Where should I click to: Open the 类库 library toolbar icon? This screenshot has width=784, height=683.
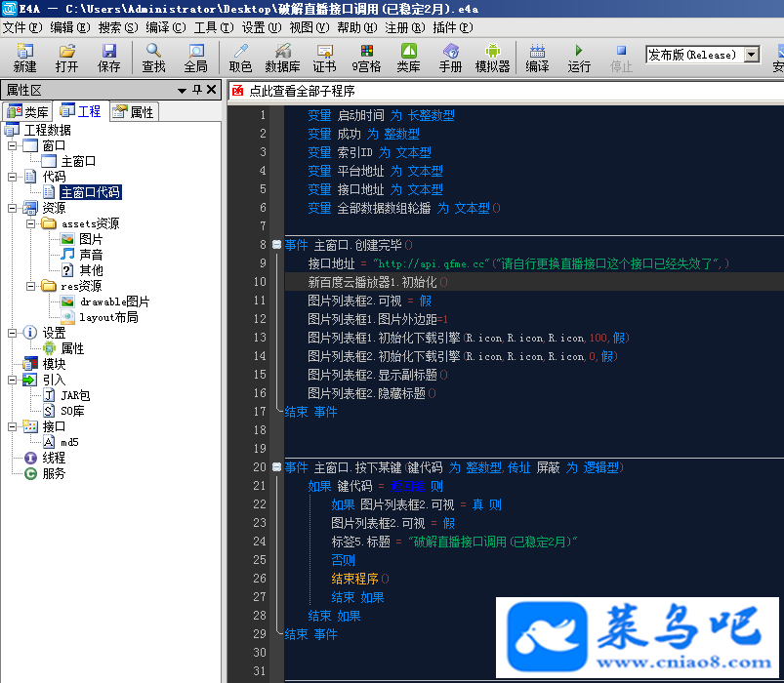pos(408,58)
